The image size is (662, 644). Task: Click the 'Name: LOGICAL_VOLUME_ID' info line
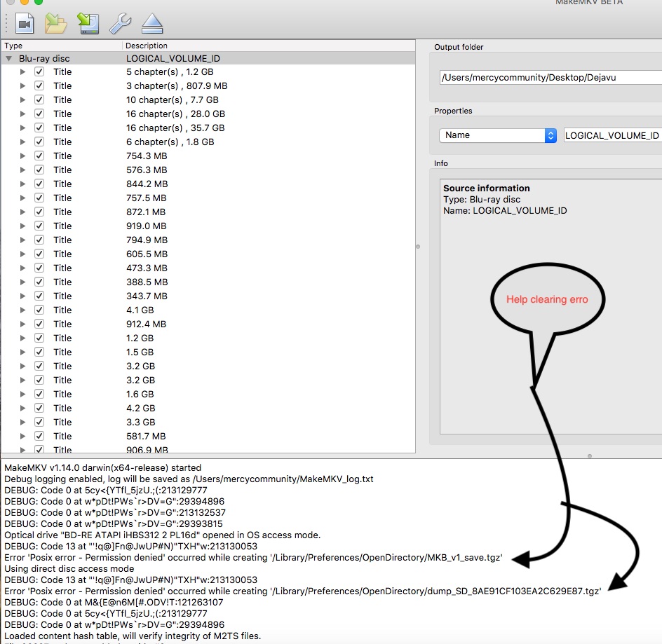(x=505, y=210)
